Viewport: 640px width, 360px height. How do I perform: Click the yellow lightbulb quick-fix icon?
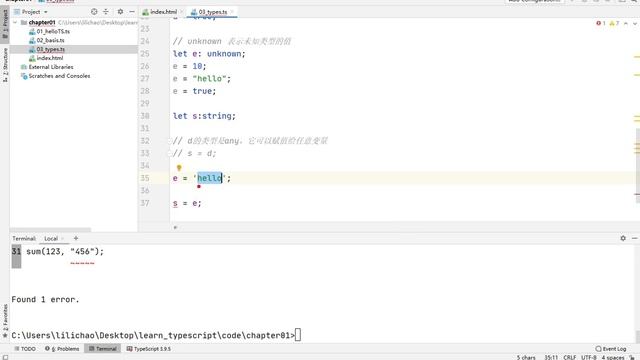179,167
